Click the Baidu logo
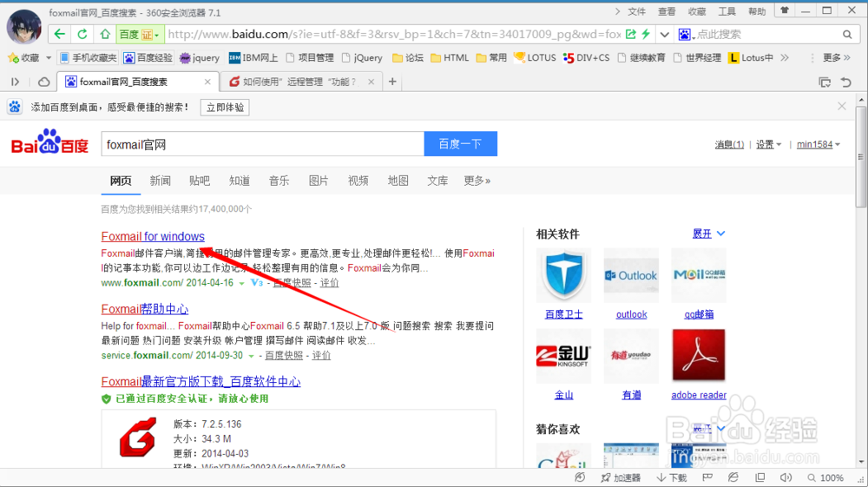This screenshot has height=487, width=868. (49, 142)
